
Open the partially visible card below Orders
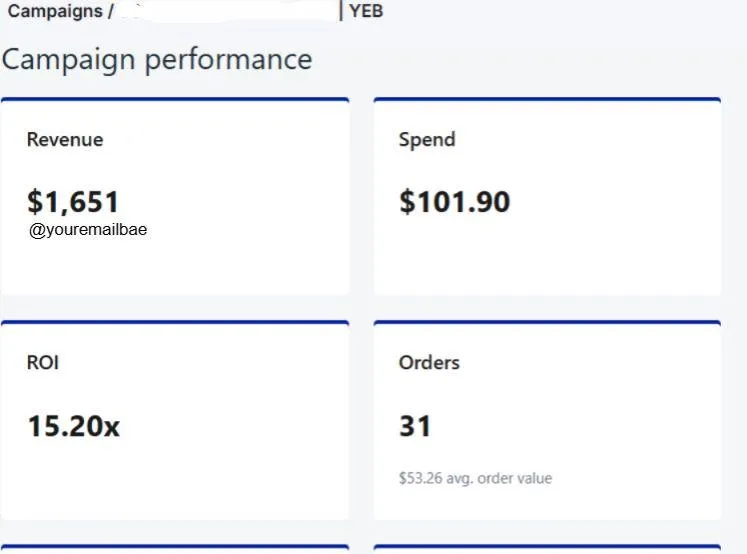click(547, 549)
